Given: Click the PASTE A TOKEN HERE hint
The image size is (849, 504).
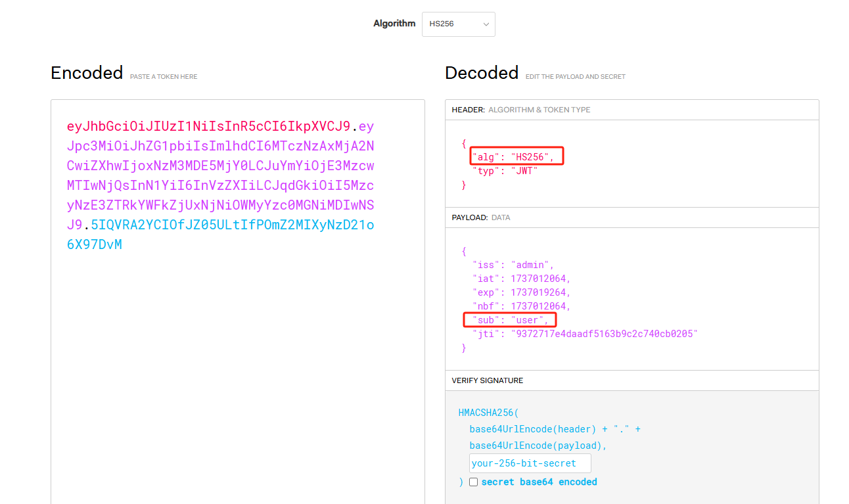Looking at the screenshot, I should coord(164,77).
